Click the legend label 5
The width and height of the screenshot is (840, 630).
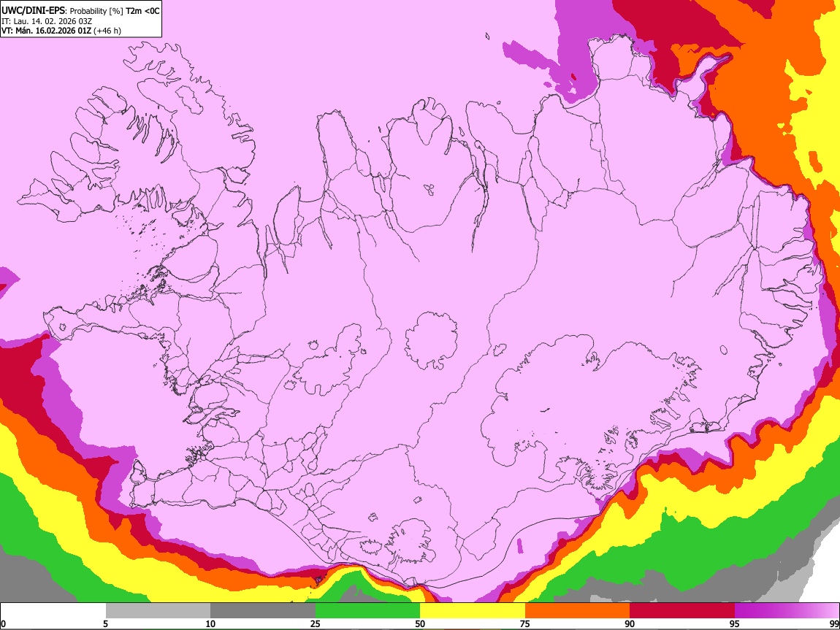tap(105, 624)
